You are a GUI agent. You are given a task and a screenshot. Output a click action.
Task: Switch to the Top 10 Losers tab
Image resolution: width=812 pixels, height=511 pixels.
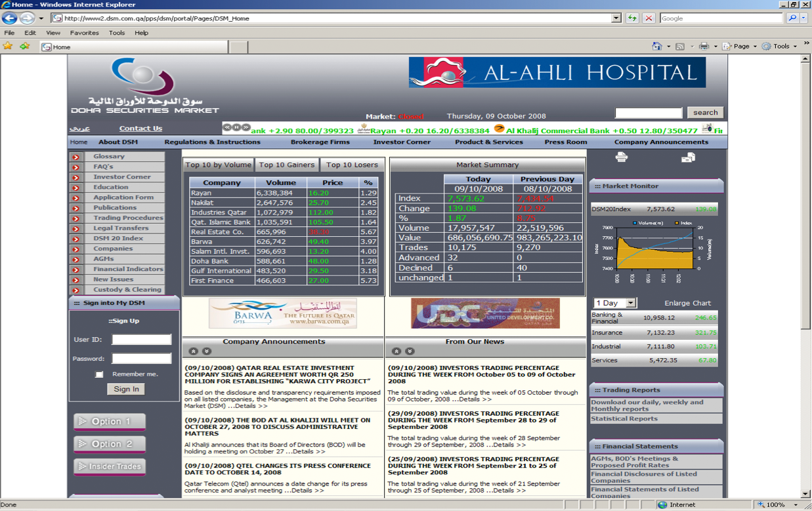pyautogui.click(x=352, y=165)
